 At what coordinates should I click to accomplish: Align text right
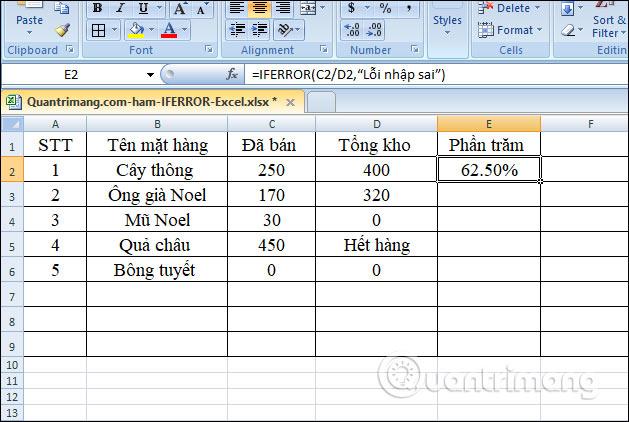(x=283, y=8)
